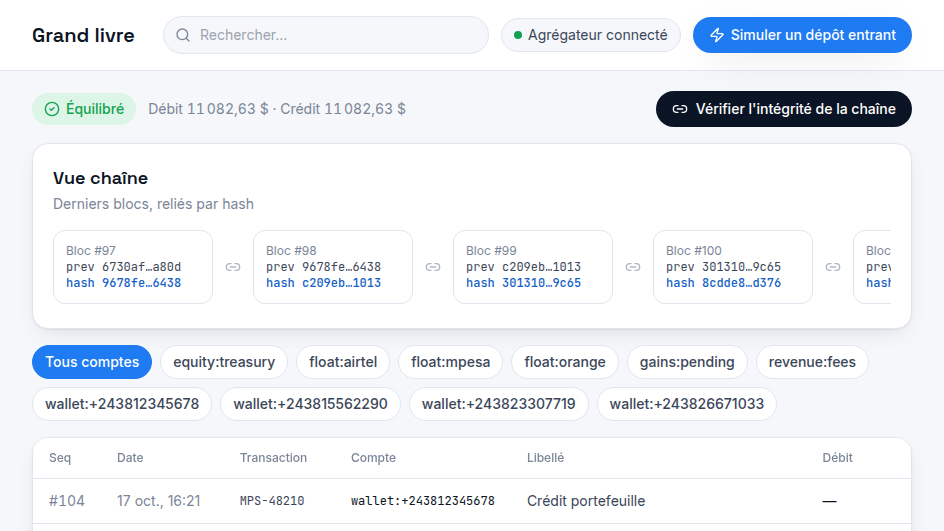Viewport: 944px width, 531px height.
Task: Open the Bloc #99 card
Action: (x=533, y=267)
